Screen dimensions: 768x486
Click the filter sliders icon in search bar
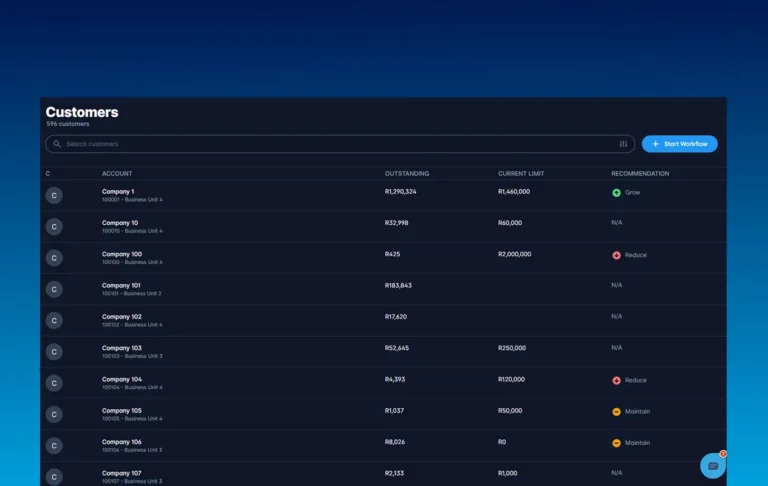[623, 144]
